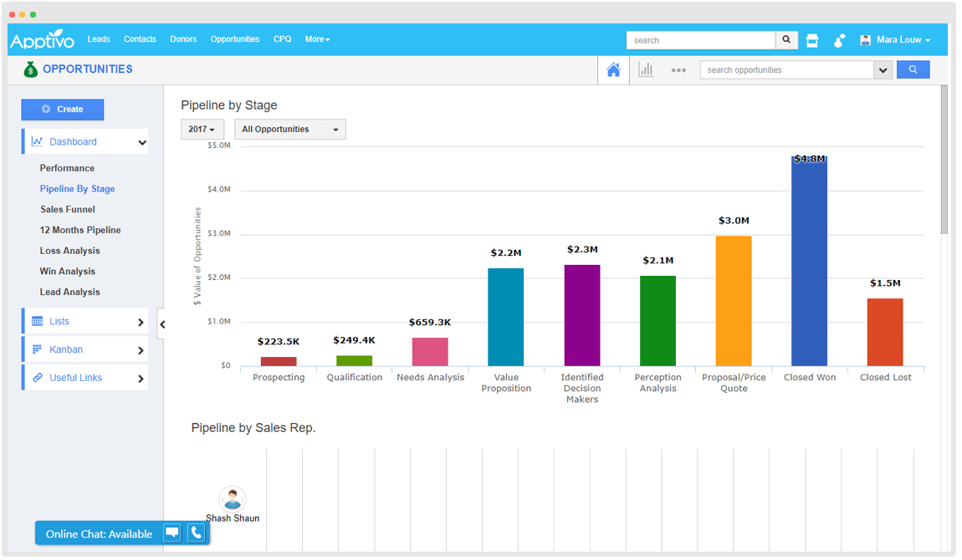
Task: Open the online chat message icon
Action: tap(172, 533)
